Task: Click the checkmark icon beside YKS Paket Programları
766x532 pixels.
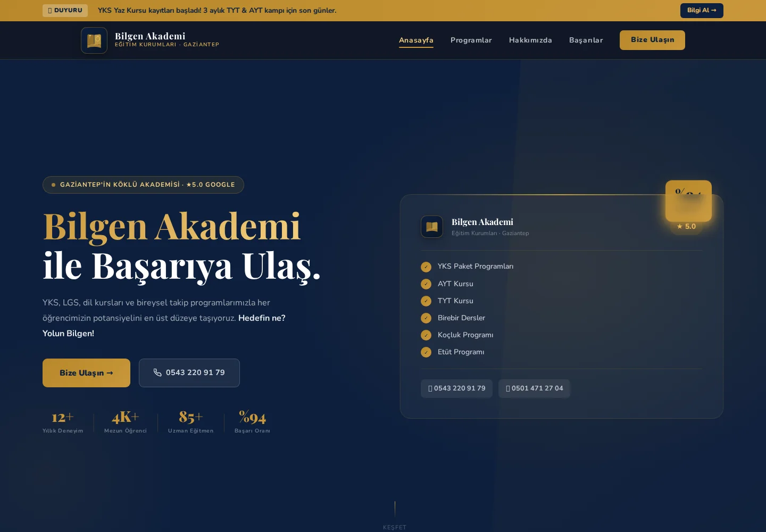Action: click(x=426, y=267)
